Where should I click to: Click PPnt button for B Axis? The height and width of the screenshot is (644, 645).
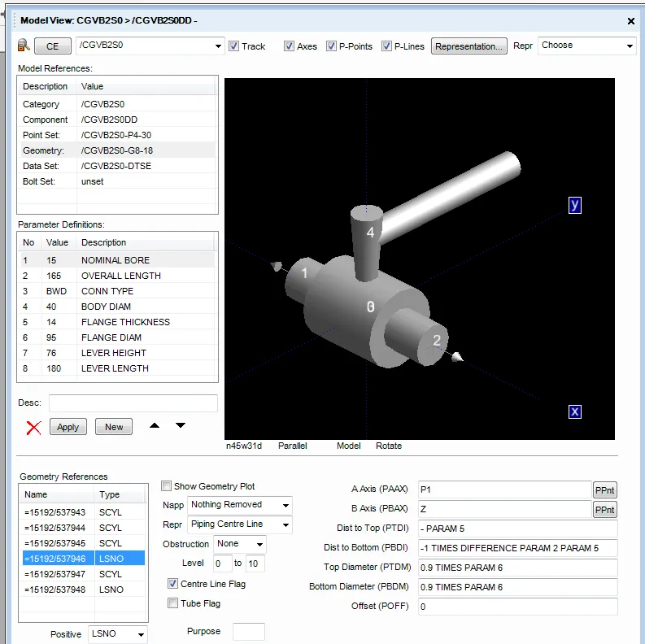[x=604, y=510]
